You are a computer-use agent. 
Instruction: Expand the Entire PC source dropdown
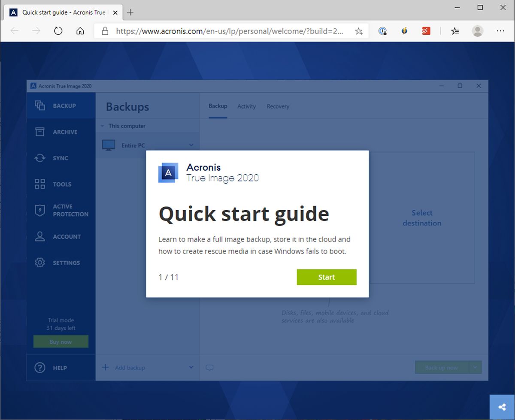pyautogui.click(x=191, y=145)
